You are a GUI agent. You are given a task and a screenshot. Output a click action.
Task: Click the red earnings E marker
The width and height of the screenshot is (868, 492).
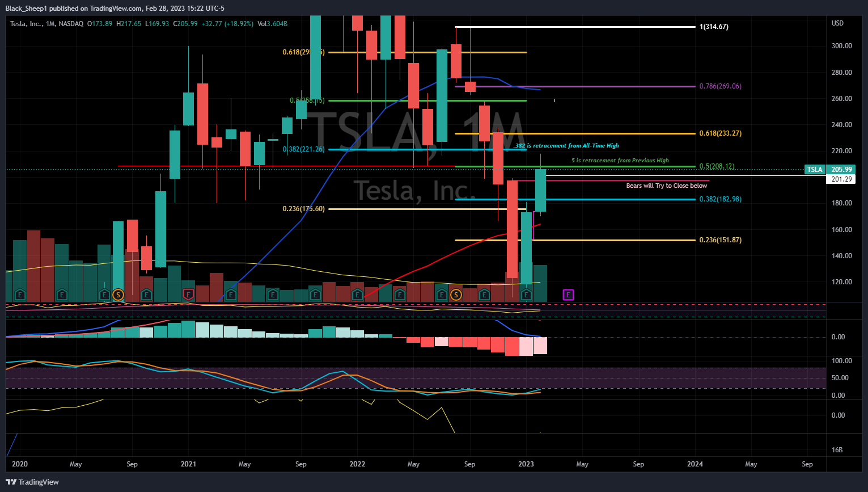coord(189,295)
